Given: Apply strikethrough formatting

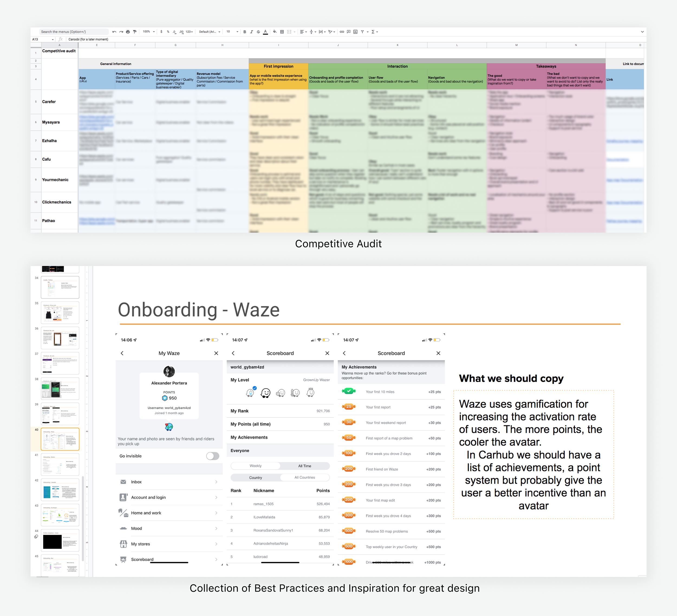Looking at the screenshot, I should click(258, 32).
